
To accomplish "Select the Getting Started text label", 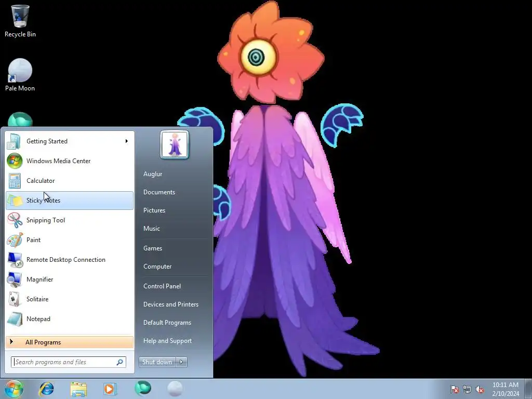I will (x=47, y=141).
